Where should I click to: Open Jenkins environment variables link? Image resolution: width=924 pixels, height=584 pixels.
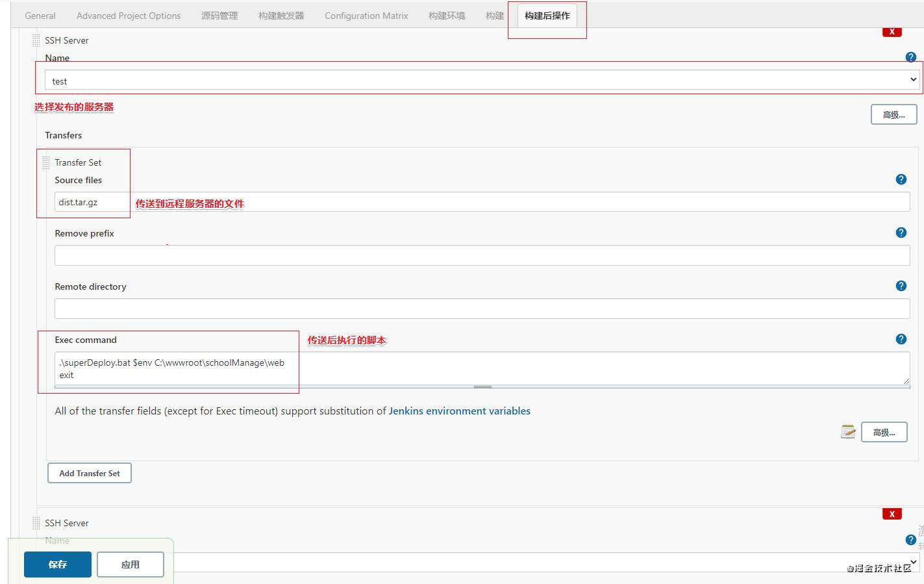click(x=460, y=411)
